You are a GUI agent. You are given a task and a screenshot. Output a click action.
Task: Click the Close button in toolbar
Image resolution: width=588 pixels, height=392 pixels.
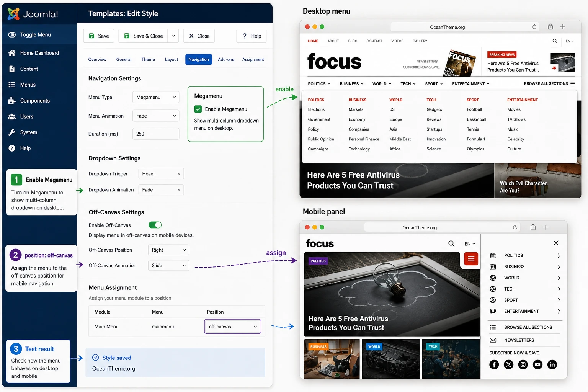pos(199,36)
